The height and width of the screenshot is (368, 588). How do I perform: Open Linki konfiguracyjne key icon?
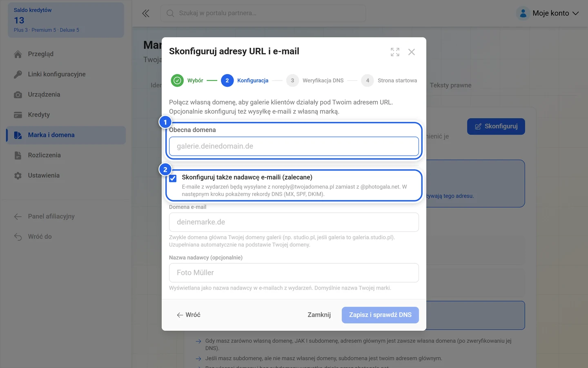(x=18, y=74)
